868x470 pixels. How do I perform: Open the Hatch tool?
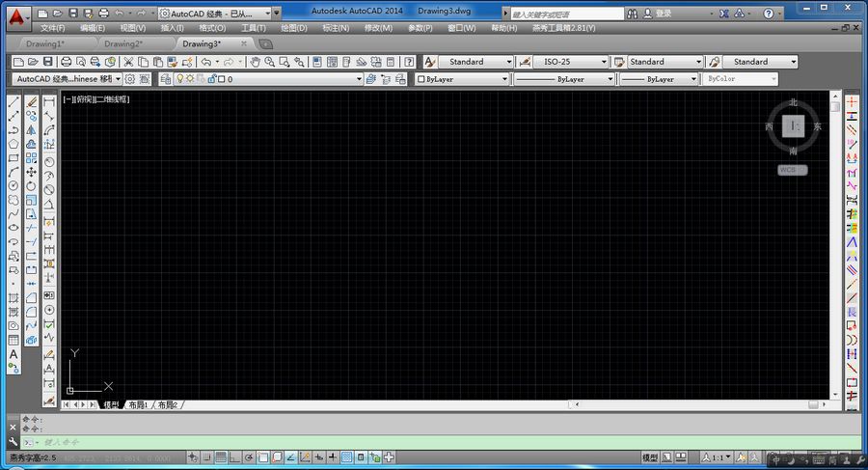pyautogui.click(x=14, y=297)
